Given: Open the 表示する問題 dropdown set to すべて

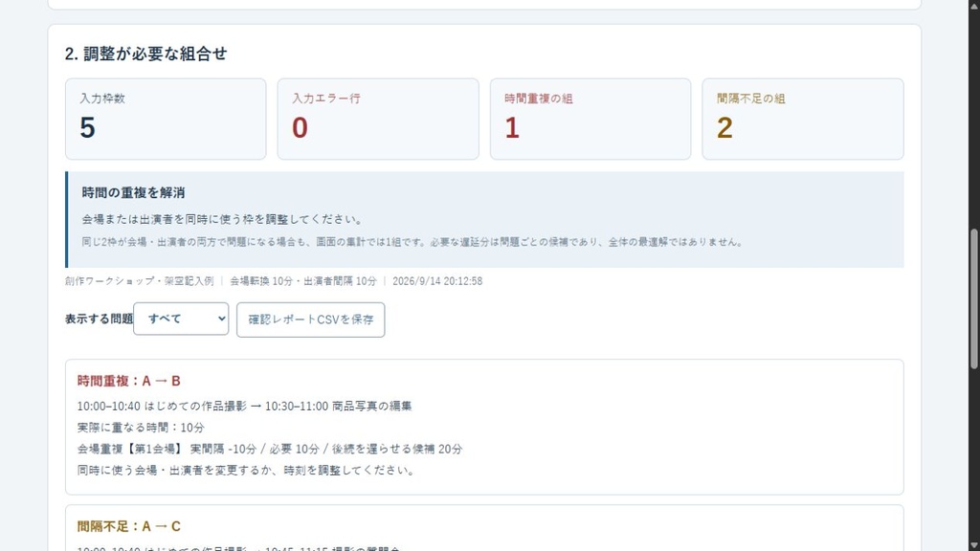Looking at the screenshot, I should [181, 319].
